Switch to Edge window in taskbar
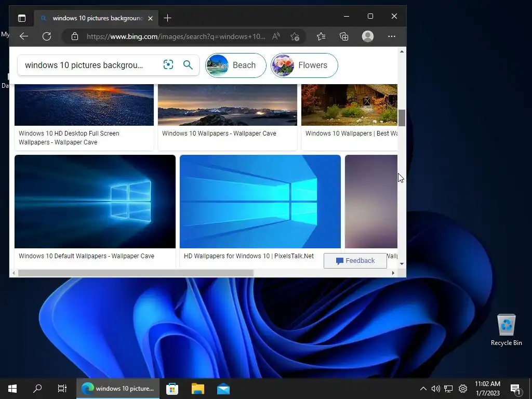 pos(118,389)
